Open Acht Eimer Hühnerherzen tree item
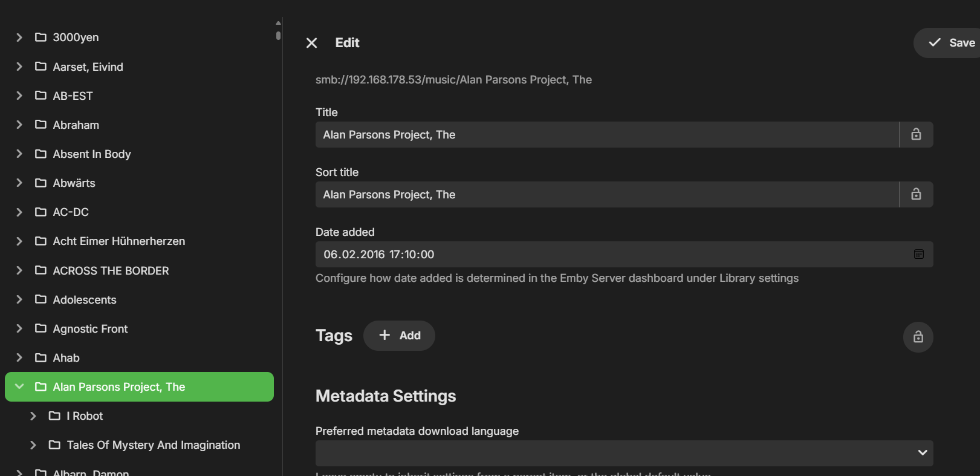This screenshot has width=980, height=476. pyautogui.click(x=118, y=241)
